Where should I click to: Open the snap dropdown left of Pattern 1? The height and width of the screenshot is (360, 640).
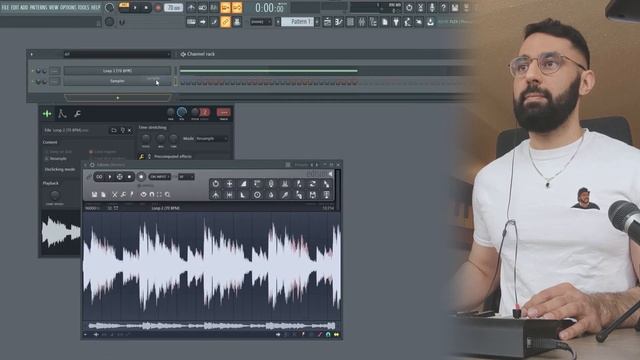coord(260,22)
